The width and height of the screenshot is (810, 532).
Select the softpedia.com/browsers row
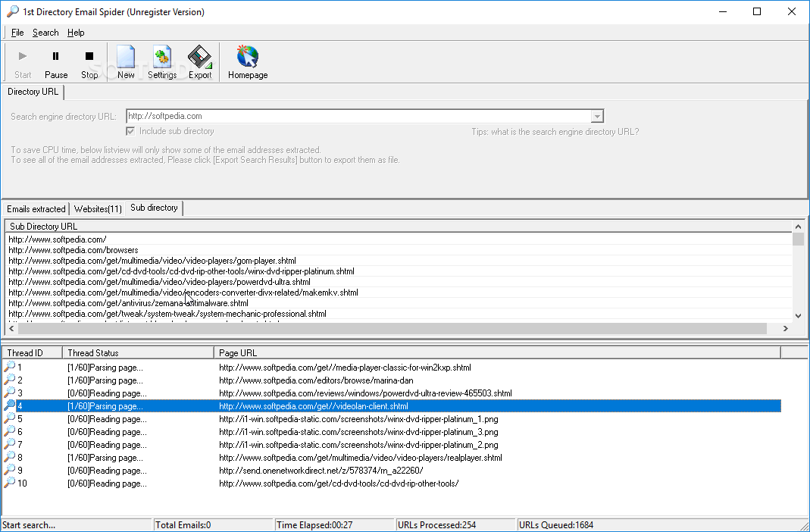pos(399,250)
